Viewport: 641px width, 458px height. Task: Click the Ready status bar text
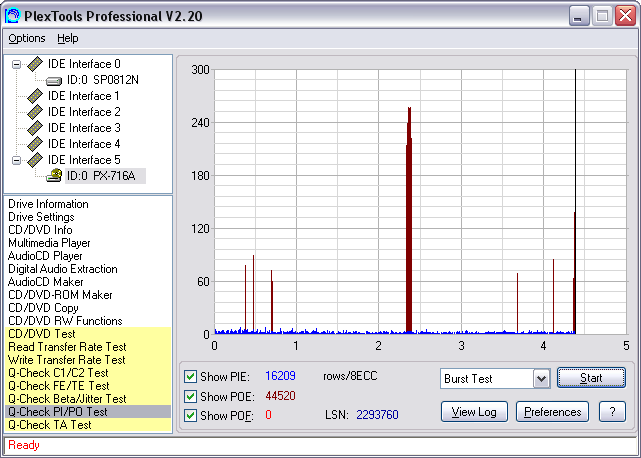point(24,445)
